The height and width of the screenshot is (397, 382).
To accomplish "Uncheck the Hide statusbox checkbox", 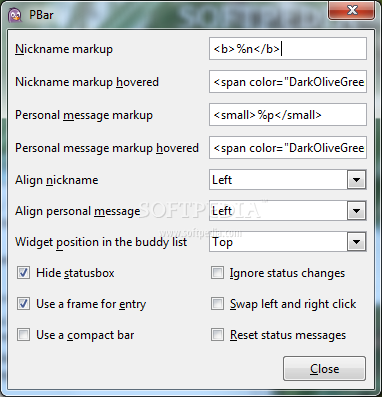I will [x=23, y=273].
